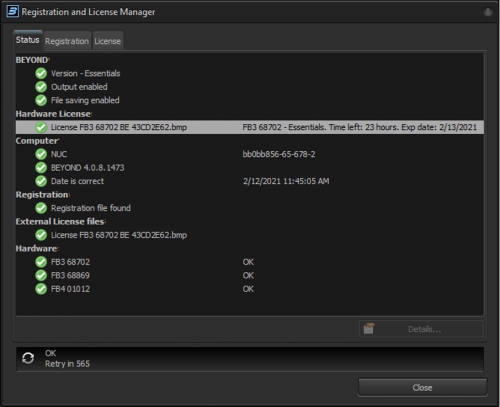Screen dimensions: 500x407
Task: Open the License tab
Action: click(108, 41)
